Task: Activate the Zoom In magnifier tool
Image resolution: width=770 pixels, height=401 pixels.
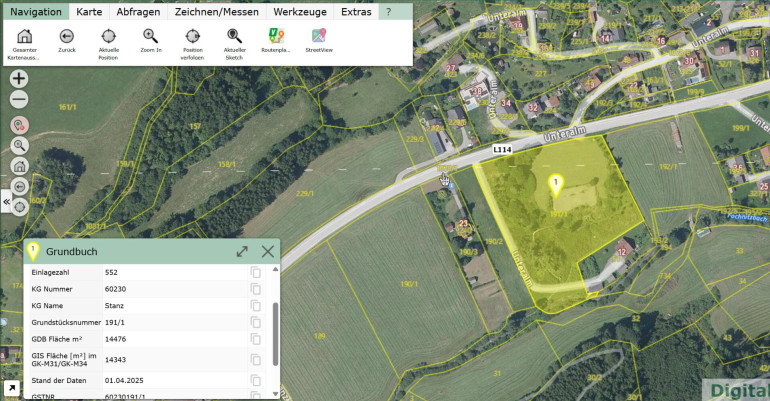Action: 150,36
